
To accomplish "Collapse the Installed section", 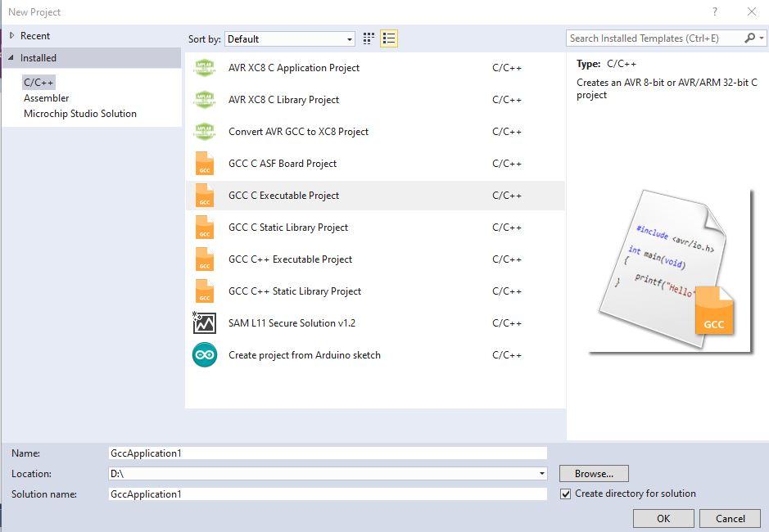I will point(11,57).
